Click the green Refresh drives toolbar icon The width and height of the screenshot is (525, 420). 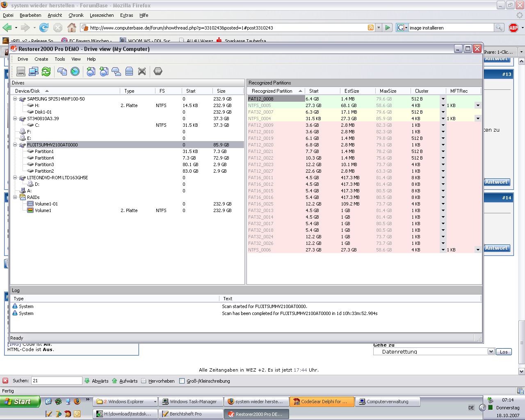(46, 71)
